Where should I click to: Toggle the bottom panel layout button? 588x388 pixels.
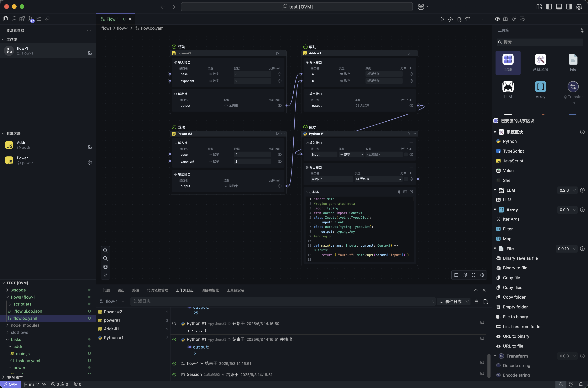coord(559,7)
